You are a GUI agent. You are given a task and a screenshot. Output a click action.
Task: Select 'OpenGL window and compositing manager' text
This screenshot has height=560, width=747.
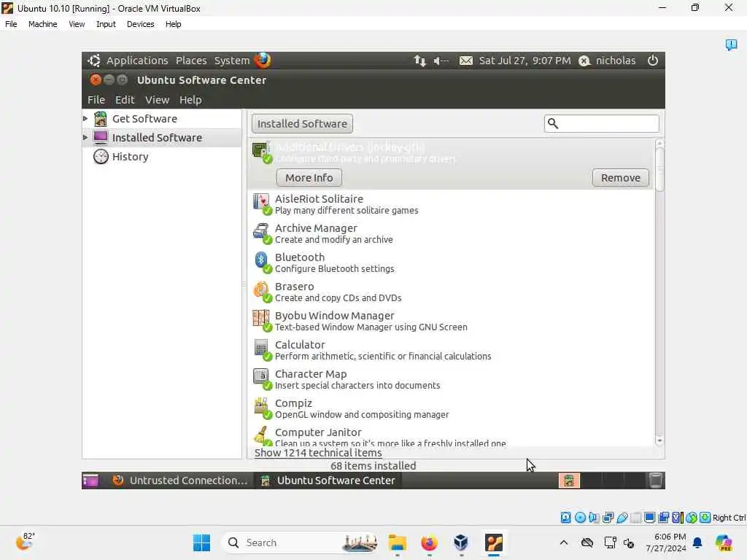[362, 414]
